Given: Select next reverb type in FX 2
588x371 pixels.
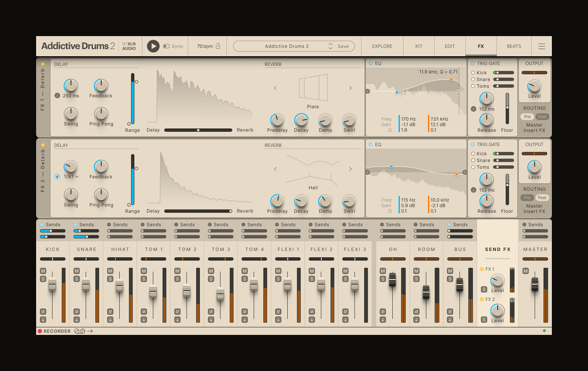Looking at the screenshot, I should (x=350, y=169).
